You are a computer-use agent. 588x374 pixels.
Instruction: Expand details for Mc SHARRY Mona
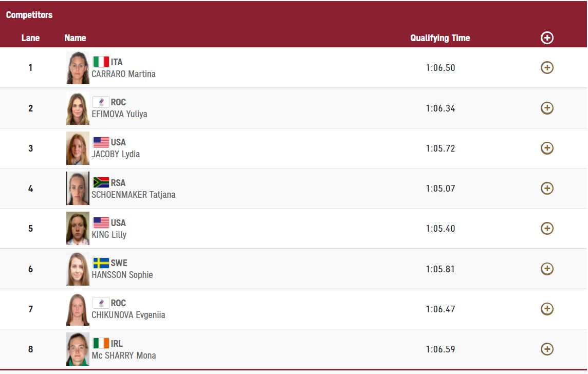pyautogui.click(x=547, y=349)
